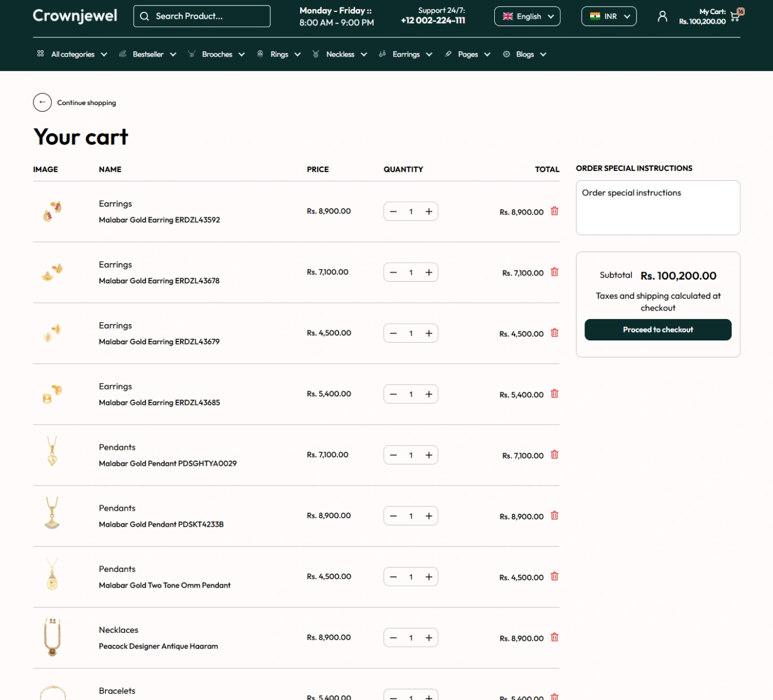Open the English language dropdown
The image size is (773, 700).
[527, 16]
